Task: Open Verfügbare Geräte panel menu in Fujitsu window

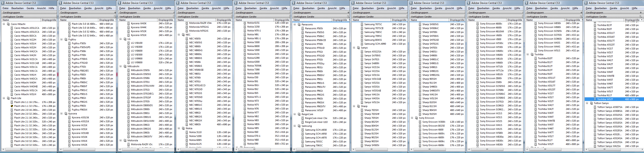Action: pyautogui.click(x=115, y=16)
